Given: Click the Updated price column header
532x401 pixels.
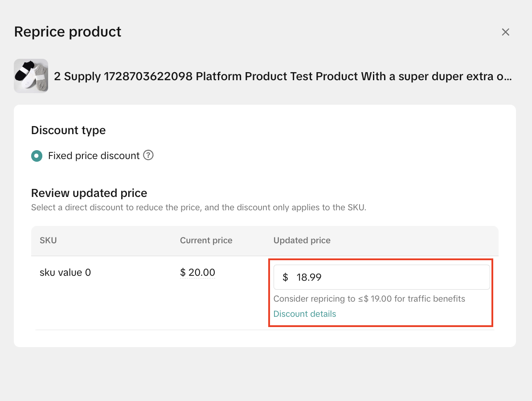Looking at the screenshot, I should (302, 241).
